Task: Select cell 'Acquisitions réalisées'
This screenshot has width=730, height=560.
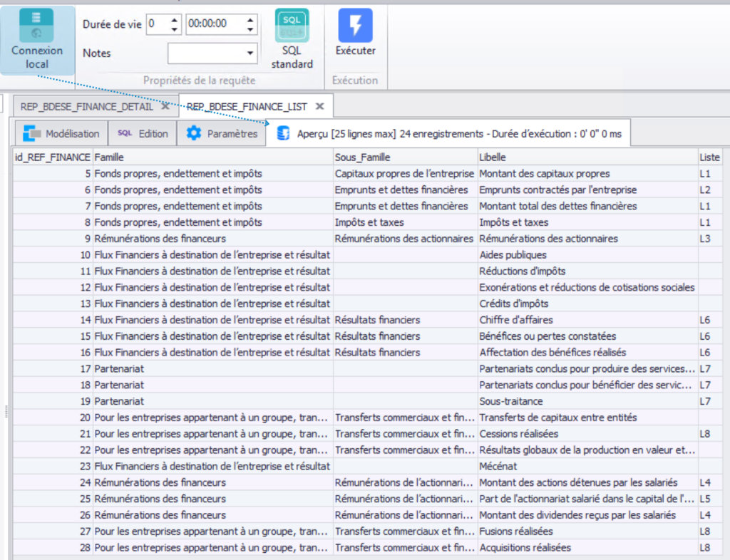Action: tap(587, 548)
